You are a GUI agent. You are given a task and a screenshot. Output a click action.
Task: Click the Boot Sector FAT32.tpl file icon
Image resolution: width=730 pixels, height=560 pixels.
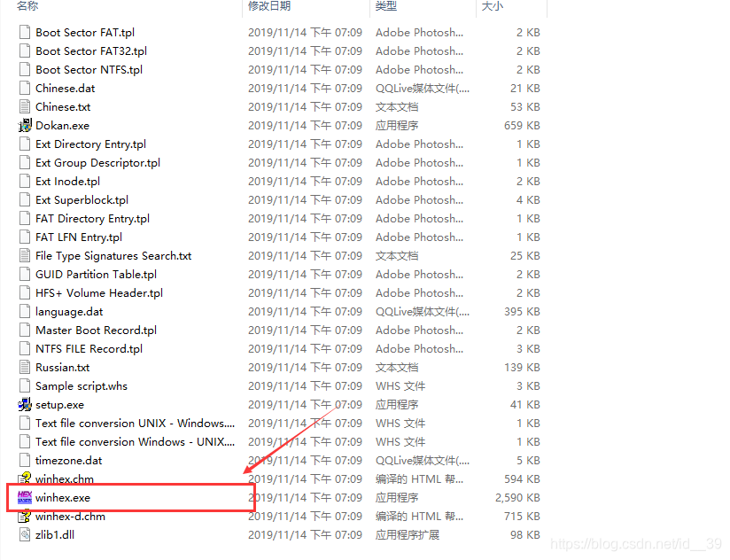click(25, 51)
